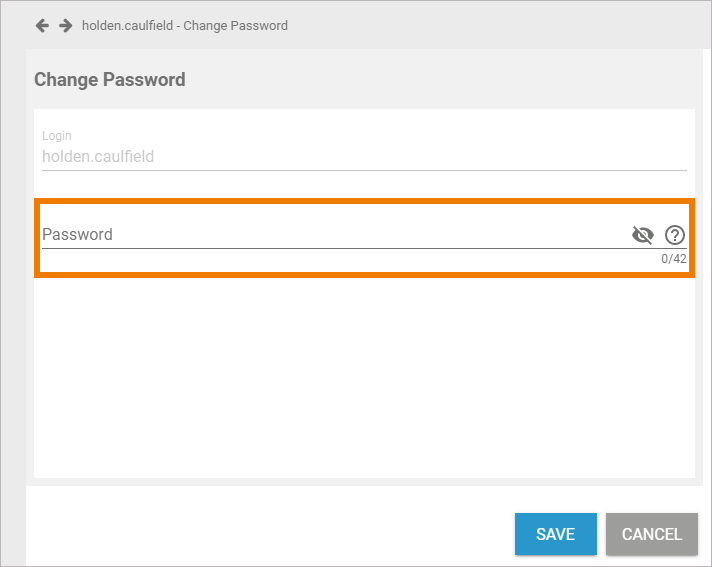Click the underline beneath the Password field
Viewport: 712px width, 567px height.
330,248
